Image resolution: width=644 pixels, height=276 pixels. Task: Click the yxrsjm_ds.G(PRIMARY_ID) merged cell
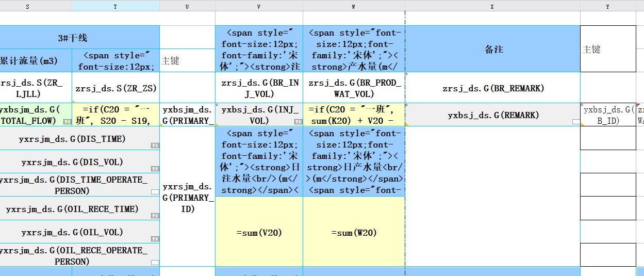click(187, 197)
